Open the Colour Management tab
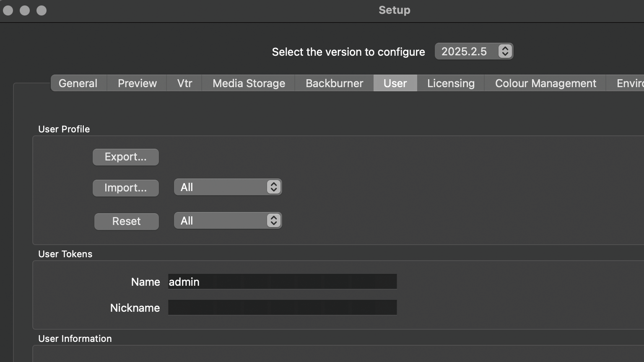644x362 pixels. [545, 83]
